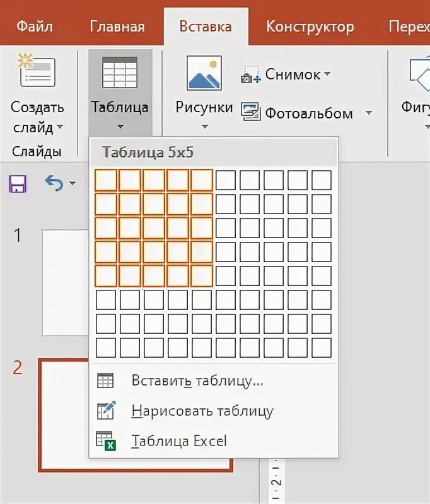This screenshot has width=430, height=504.
Task: Click the Undo arrow icon
Action: coord(54,183)
